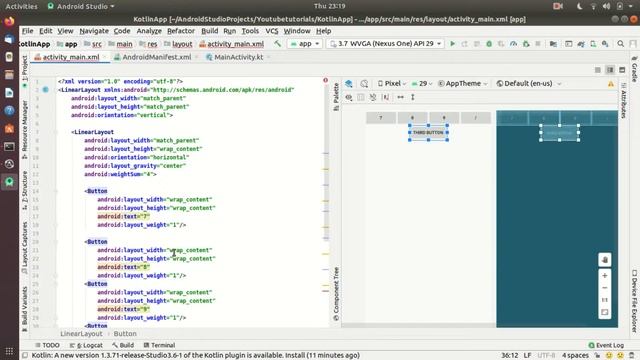Open the SDK Manager icon
This screenshot has width=640, height=360.
[605, 43]
